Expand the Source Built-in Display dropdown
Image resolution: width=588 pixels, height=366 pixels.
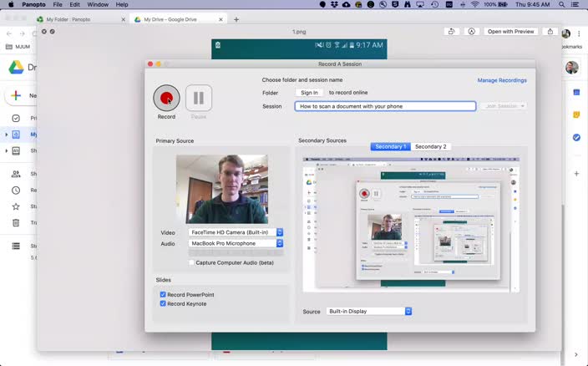pos(368,312)
